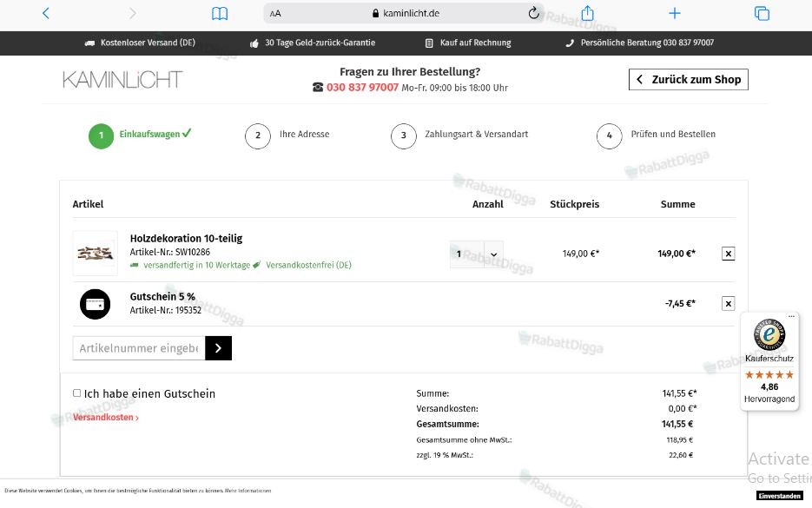Open the Trusted Shops badge options dots
This screenshot has height=508, width=812.
pos(791,316)
